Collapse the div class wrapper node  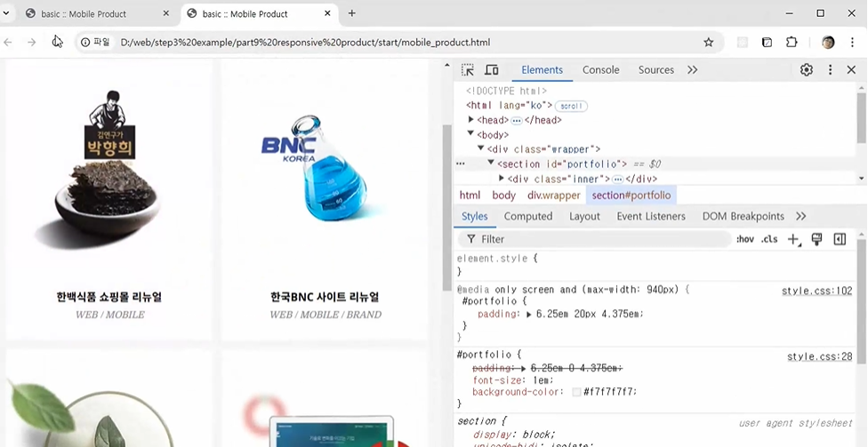click(x=481, y=148)
